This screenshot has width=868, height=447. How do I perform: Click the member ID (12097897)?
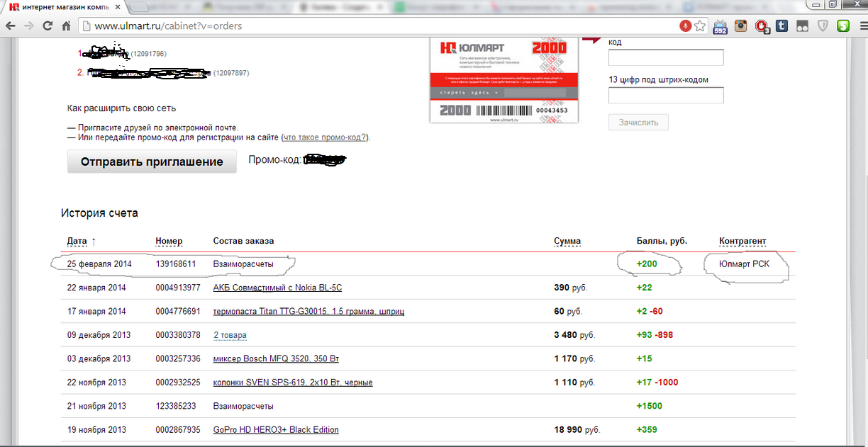(230, 73)
